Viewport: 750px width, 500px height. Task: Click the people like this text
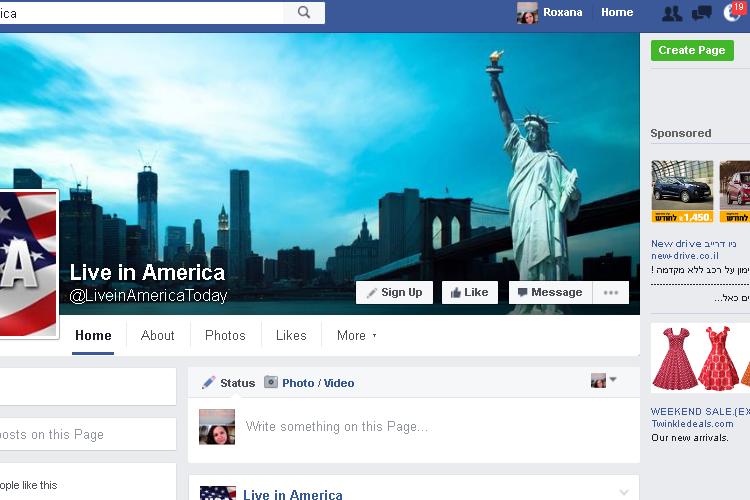tap(29, 485)
